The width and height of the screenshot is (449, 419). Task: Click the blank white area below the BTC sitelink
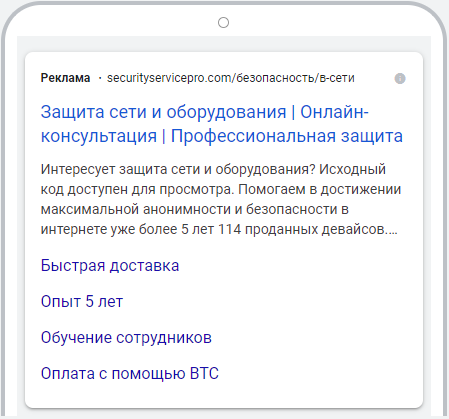point(223,396)
